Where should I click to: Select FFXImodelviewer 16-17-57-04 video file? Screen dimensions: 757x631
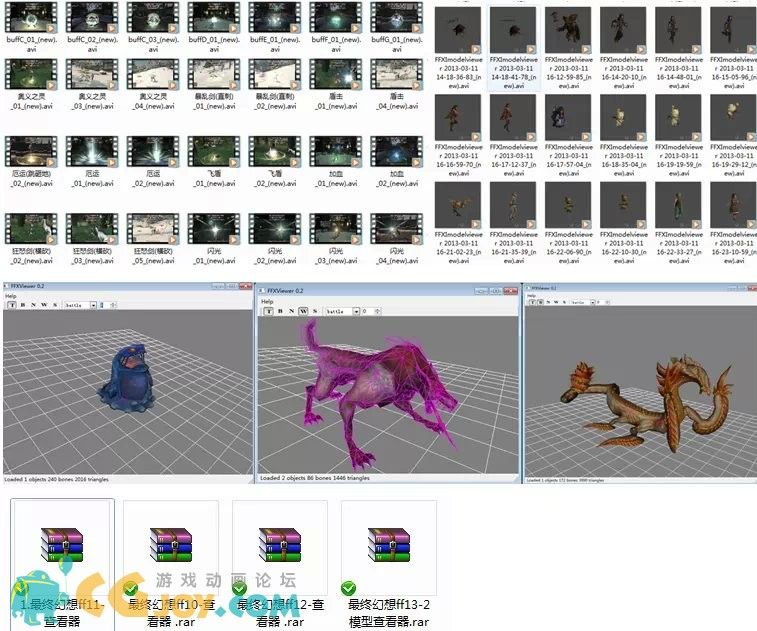[568, 136]
